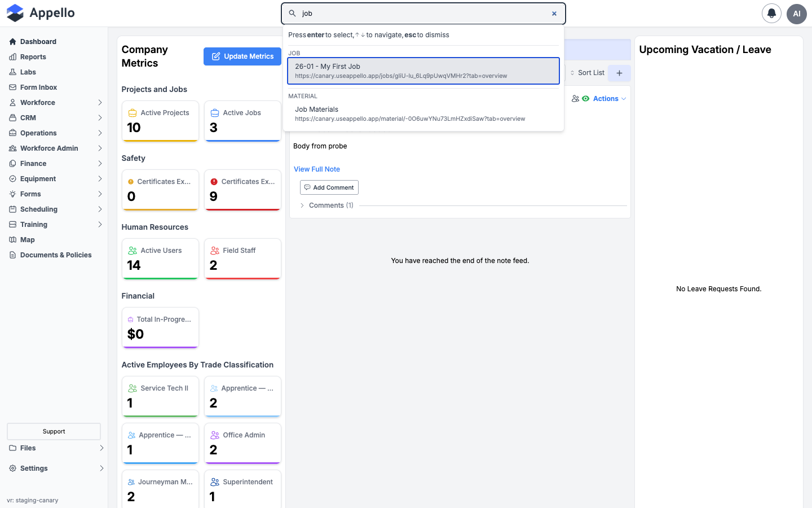Click the people icon beside Actions
This screenshot has width=812, height=508.
[x=575, y=99]
